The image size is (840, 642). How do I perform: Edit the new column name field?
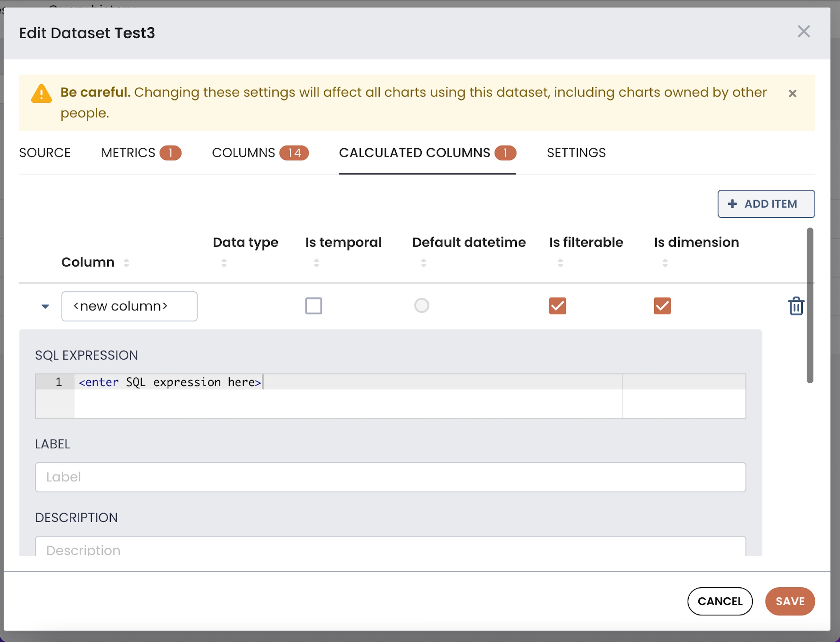[x=129, y=306]
